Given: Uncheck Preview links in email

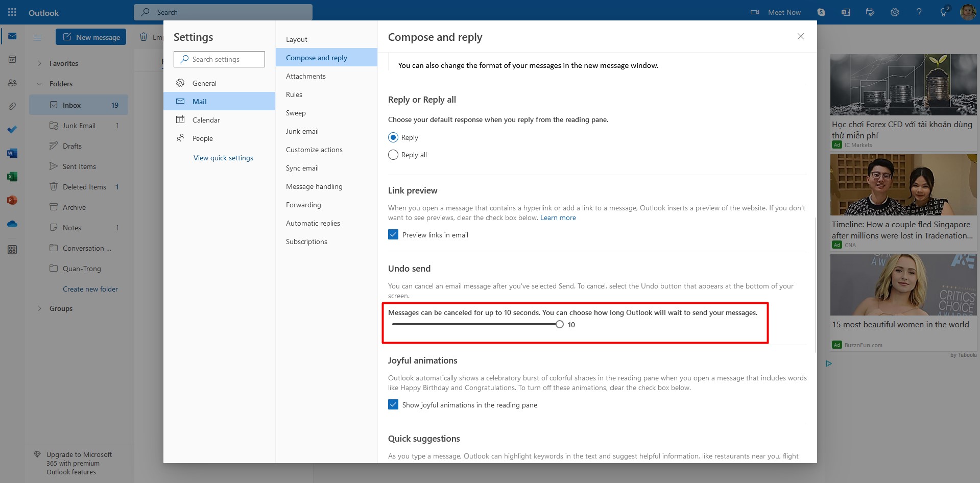Looking at the screenshot, I should pos(393,235).
